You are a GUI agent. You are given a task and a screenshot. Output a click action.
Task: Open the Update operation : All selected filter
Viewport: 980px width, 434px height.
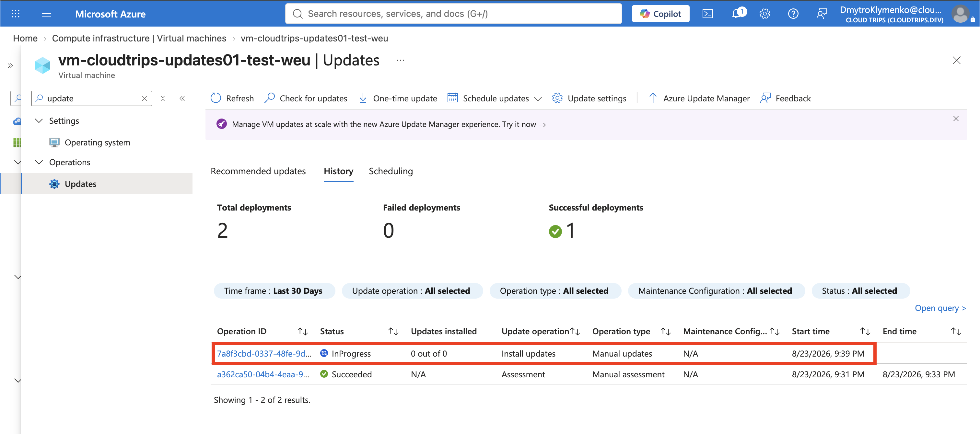point(412,291)
